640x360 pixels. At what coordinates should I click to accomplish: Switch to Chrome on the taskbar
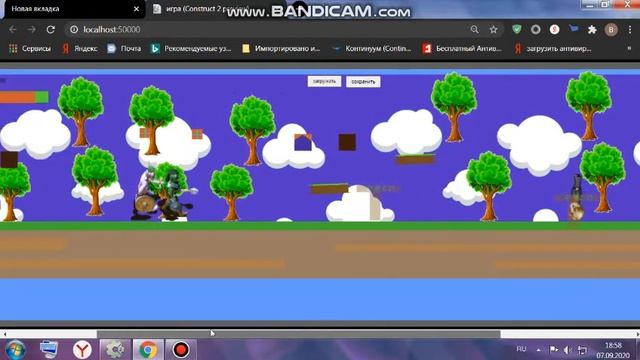148,350
